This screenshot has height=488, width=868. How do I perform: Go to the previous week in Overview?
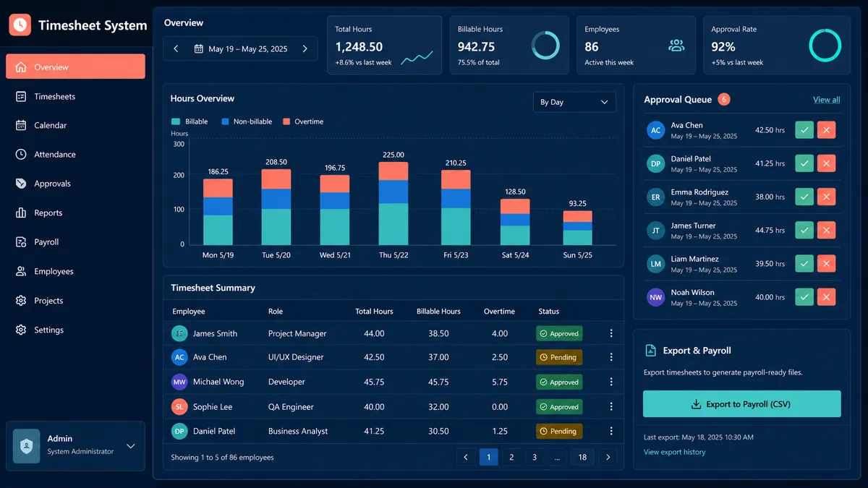pyautogui.click(x=176, y=49)
